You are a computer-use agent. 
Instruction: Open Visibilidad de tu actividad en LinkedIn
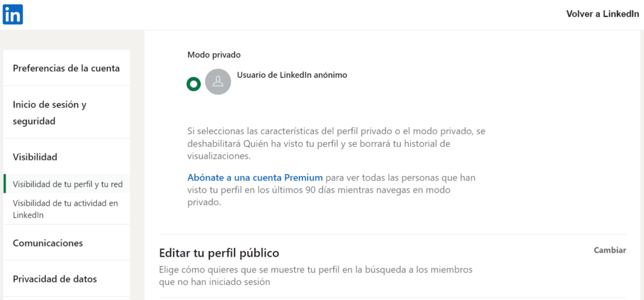tap(65, 209)
